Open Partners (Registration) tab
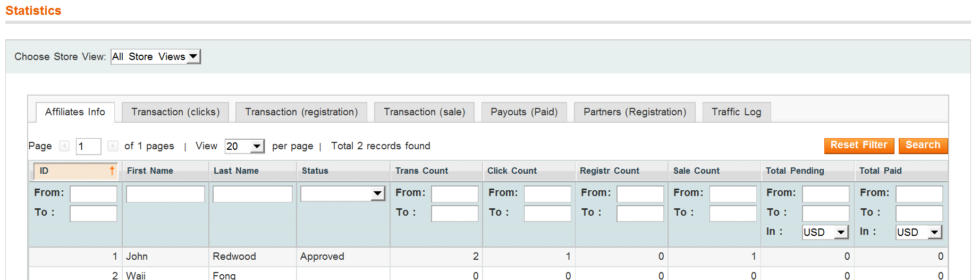The width and height of the screenshot is (980, 280). 635,112
